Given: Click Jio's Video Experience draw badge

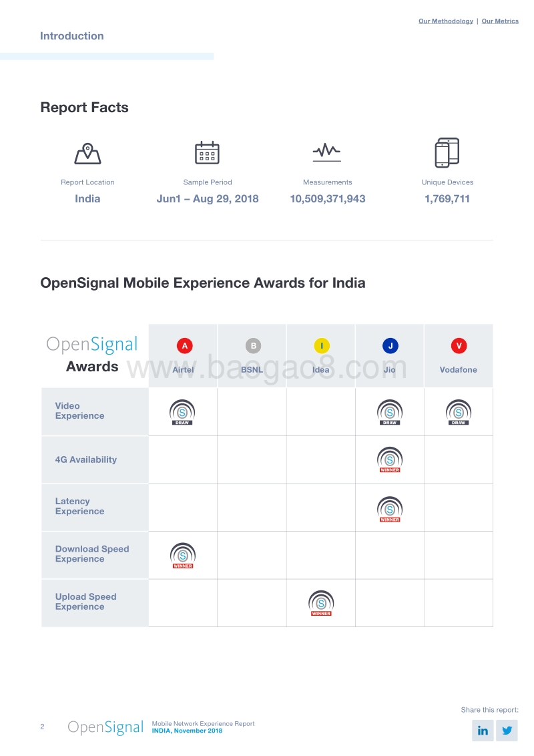Looking at the screenshot, I should 390,412.
